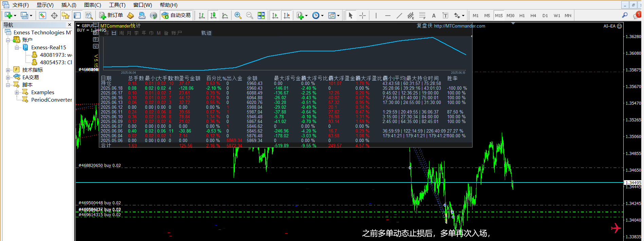Open the 插入(I) menu

coord(69,5)
